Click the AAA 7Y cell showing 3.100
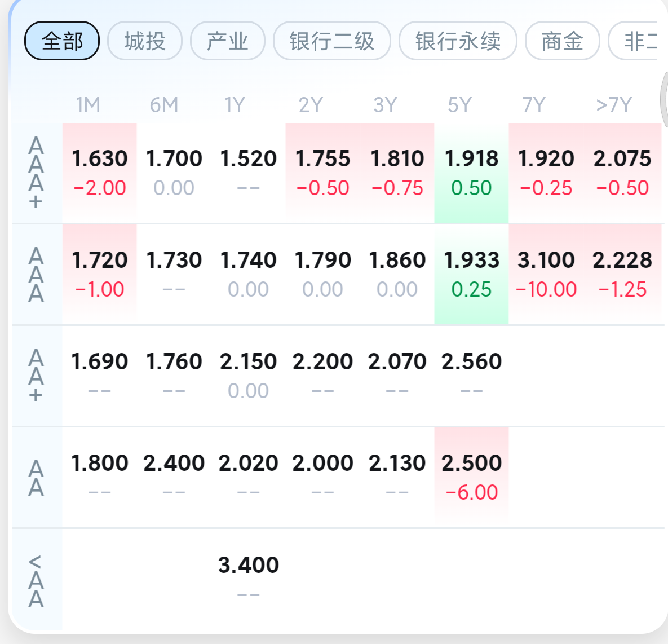 (546, 275)
